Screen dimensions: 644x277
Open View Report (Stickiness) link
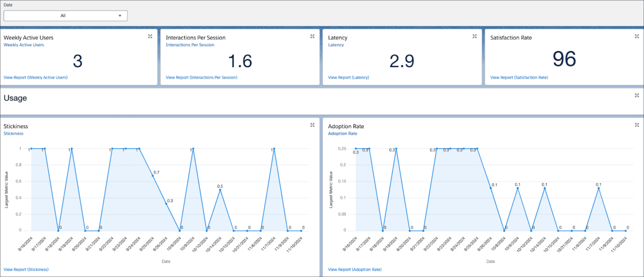[26, 269]
